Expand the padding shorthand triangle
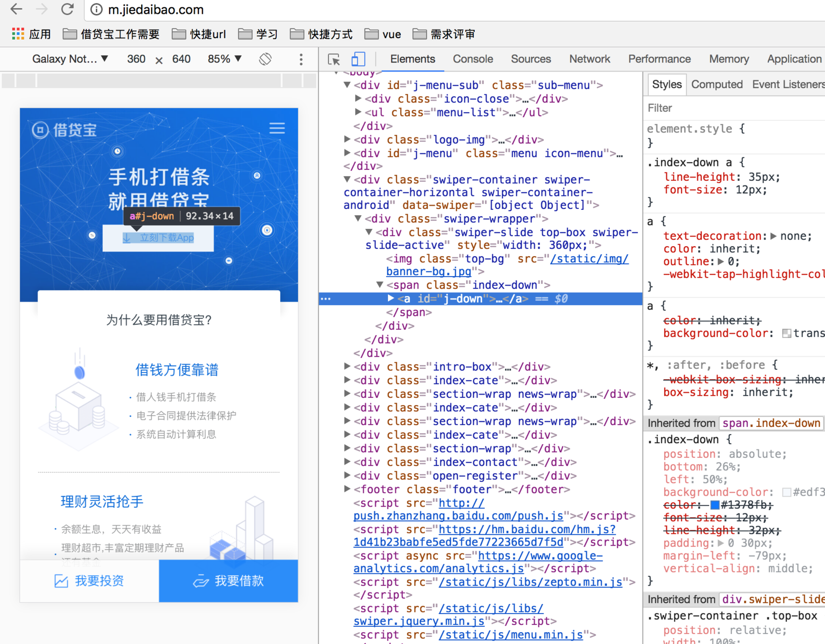 pyautogui.click(x=721, y=543)
